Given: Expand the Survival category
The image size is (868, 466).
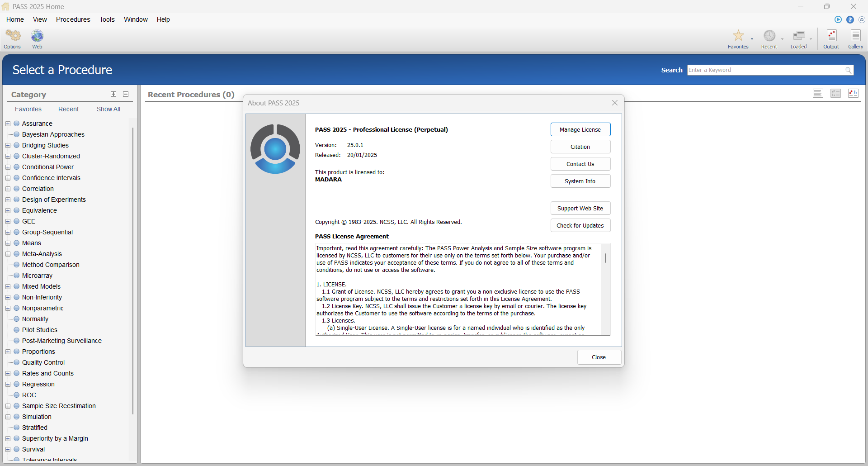Looking at the screenshot, I should pos(8,449).
